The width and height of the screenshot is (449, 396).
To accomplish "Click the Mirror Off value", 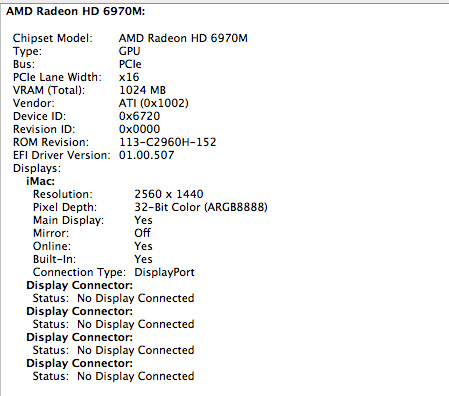I will [x=142, y=233].
